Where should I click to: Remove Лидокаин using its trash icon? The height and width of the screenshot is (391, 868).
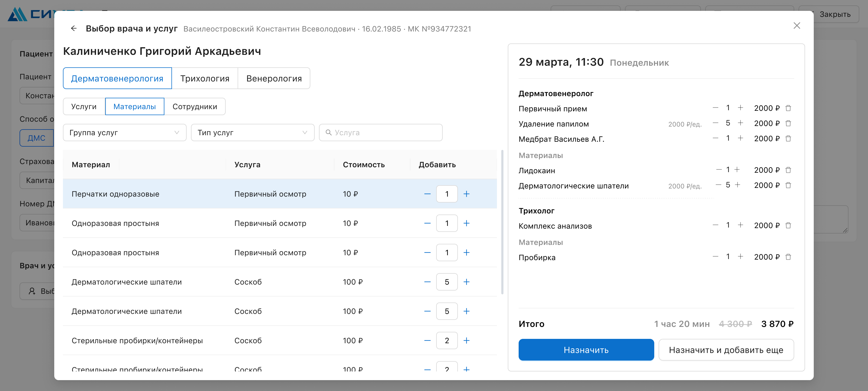[x=788, y=170]
